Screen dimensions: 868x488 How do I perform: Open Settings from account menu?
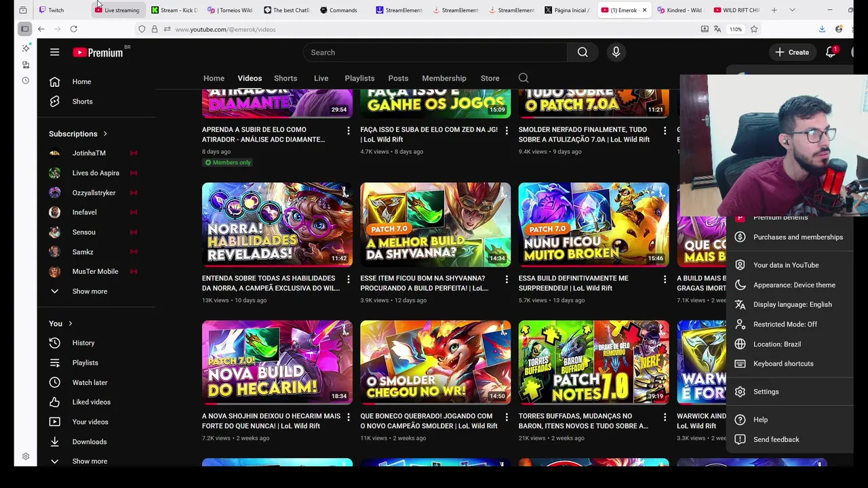click(x=789, y=392)
